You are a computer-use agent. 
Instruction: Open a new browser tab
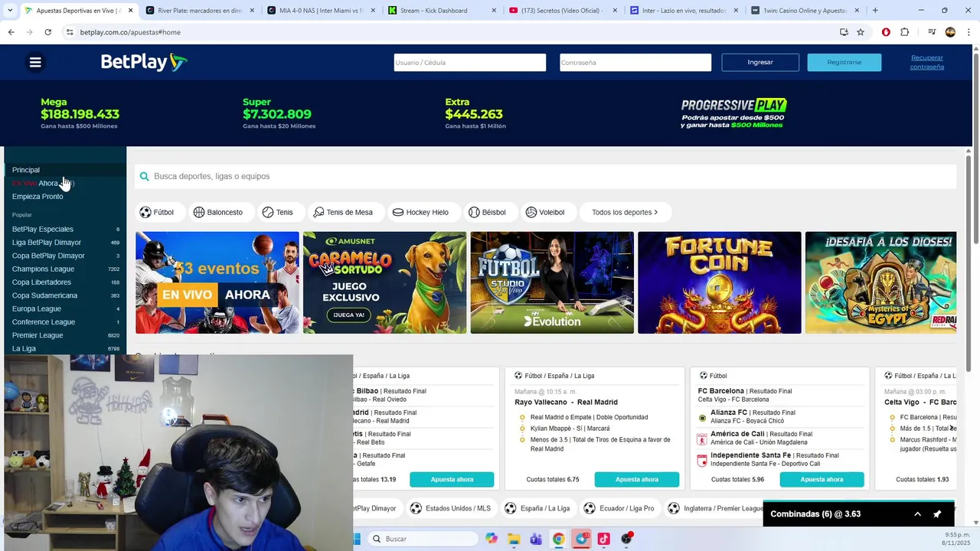(x=875, y=11)
